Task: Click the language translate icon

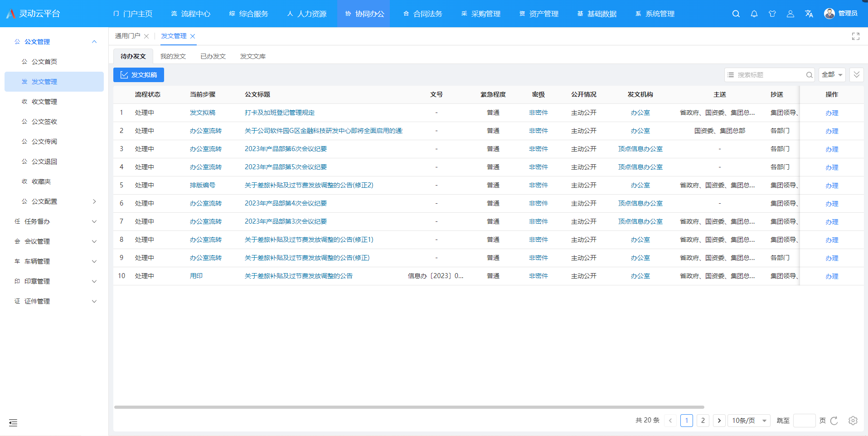Action: click(x=809, y=14)
